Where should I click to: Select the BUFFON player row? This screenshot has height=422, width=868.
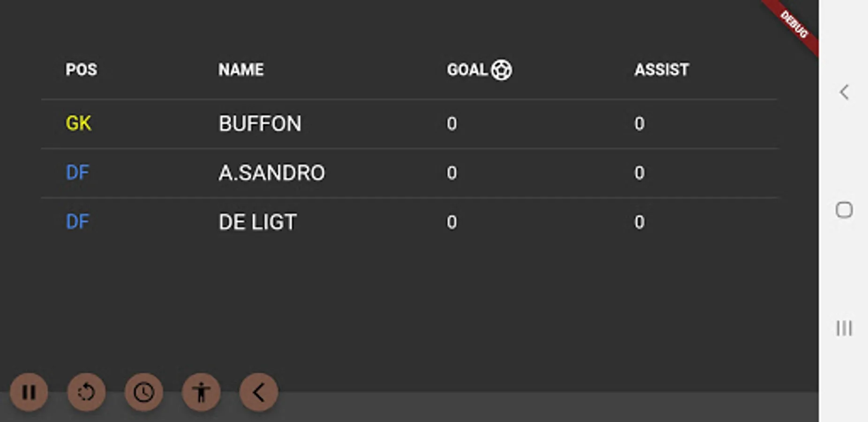(x=260, y=124)
